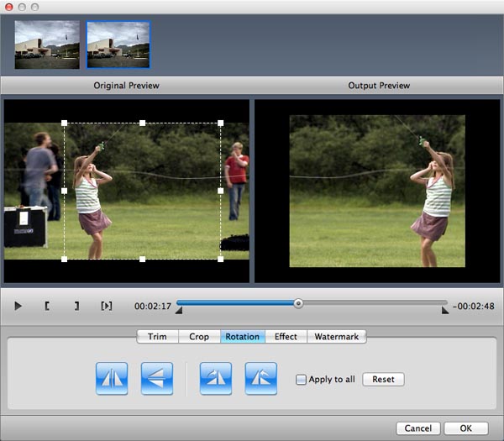Set trim end with right bracket button
504x441 pixels.
coord(76,306)
